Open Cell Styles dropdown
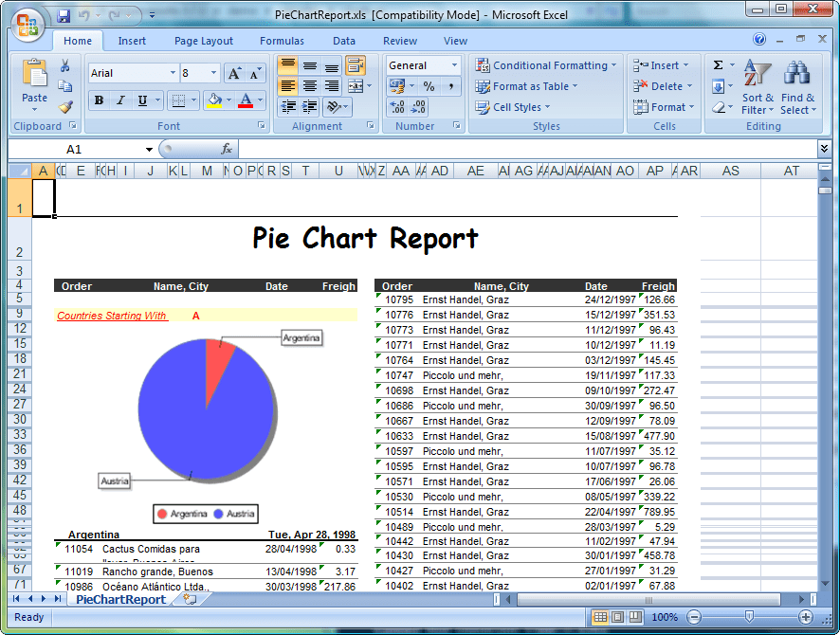This screenshot has height=635, width=840. tap(513, 107)
